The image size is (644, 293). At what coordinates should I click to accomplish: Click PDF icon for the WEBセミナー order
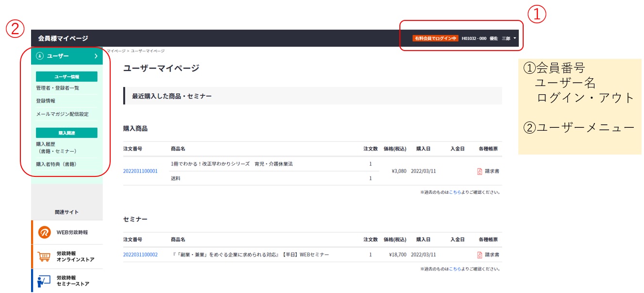(x=479, y=255)
